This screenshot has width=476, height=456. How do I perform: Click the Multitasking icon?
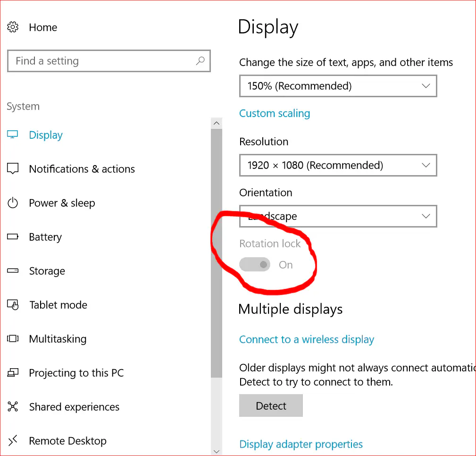tap(13, 339)
